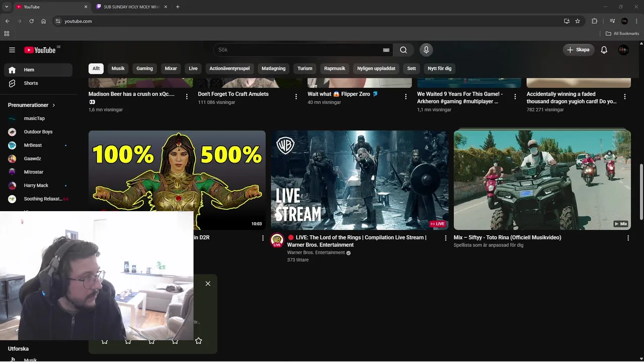The height and width of the screenshot is (362, 644).
Task: Go back in the browser
Action: 7,21
